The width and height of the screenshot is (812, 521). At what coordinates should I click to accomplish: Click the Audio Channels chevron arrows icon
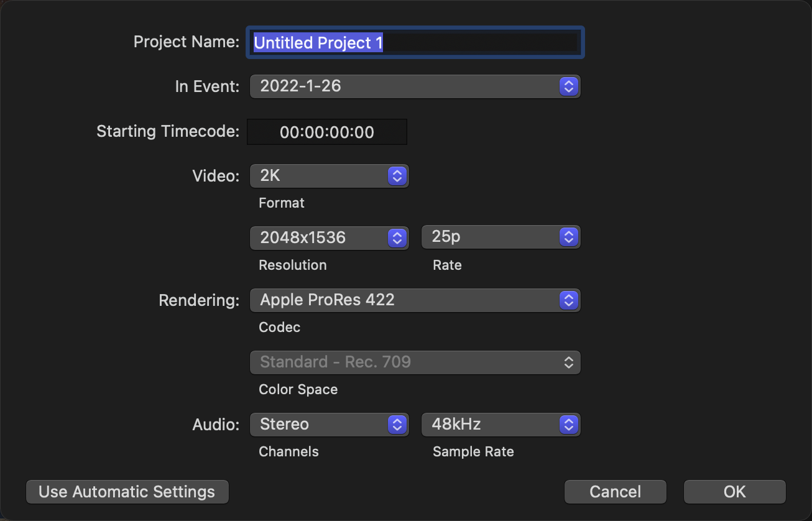tap(397, 425)
